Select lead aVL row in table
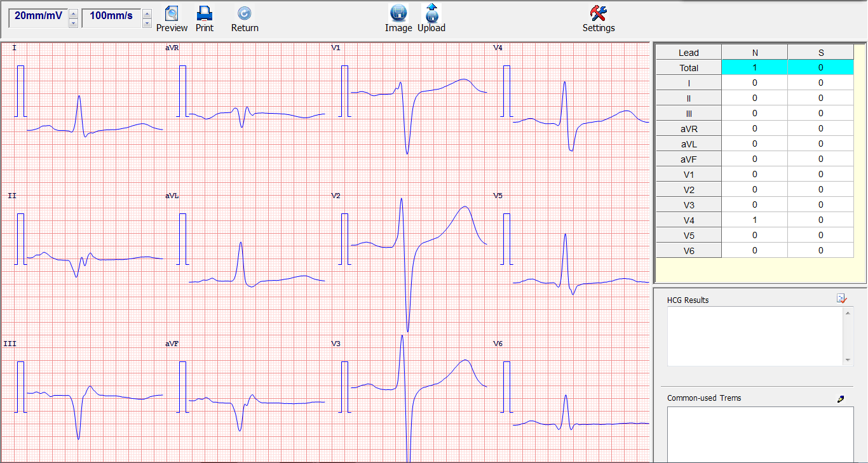This screenshot has width=868, height=463. pyautogui.click(x=755, y=144)
